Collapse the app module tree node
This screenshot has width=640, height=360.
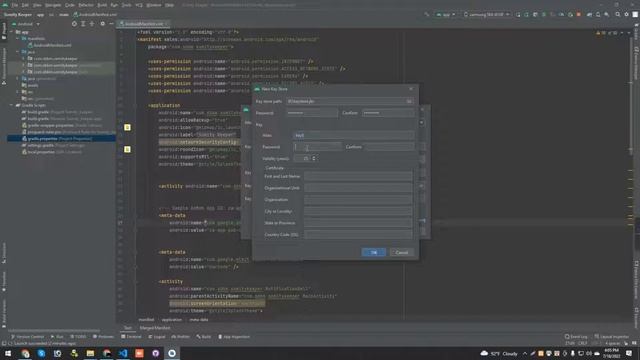tap(11, 32)
